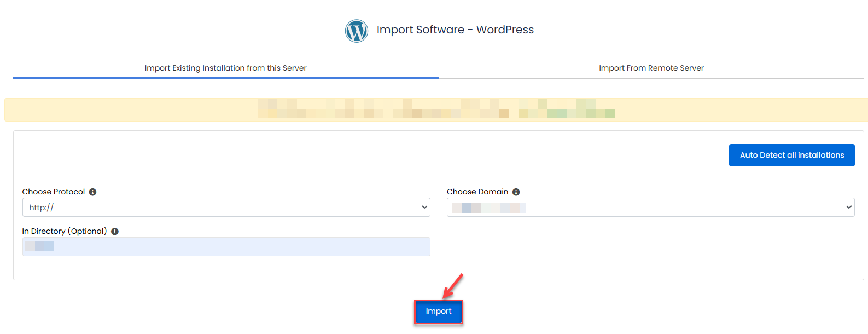Expand the protocol list via chevron arrow

(x=424, y=208)
